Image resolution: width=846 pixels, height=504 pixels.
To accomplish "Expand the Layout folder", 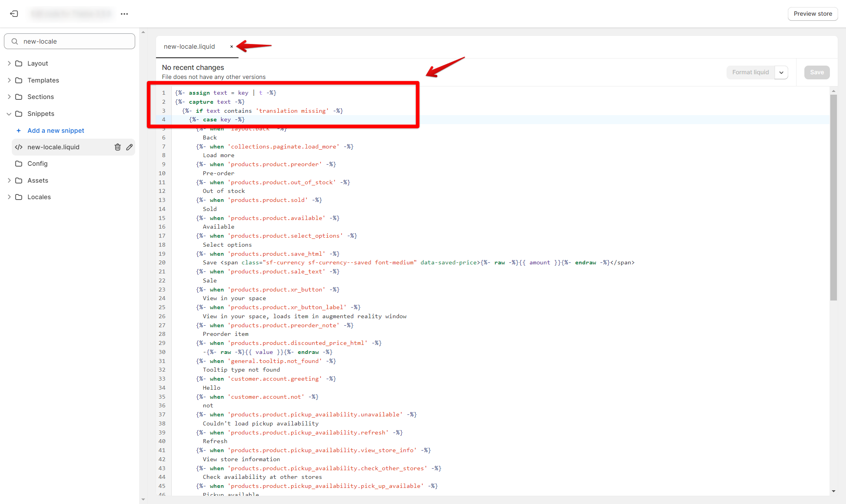I will click(9, 63).
